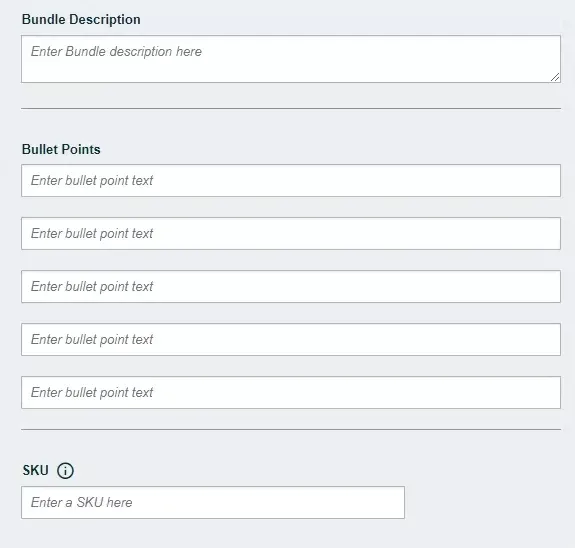
Task: Click the 'Enter Bundle description here' placeholder
Action: (116, 52)
